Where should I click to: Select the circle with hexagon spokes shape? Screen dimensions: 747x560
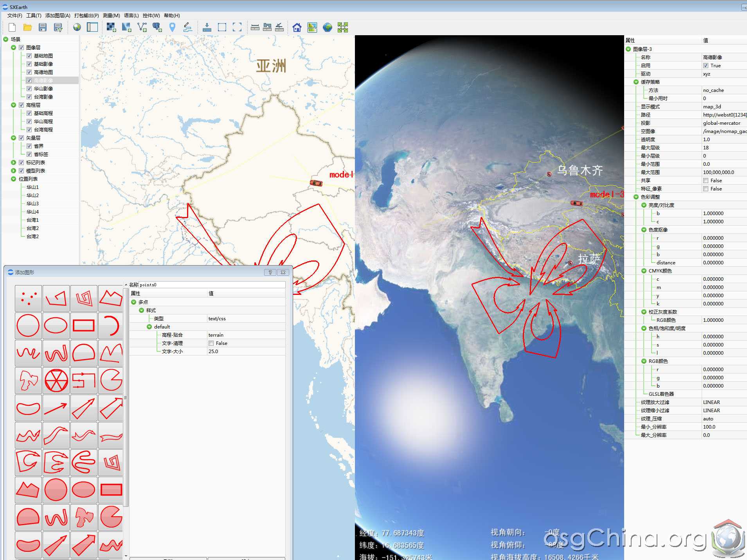(x=56, y=380)
